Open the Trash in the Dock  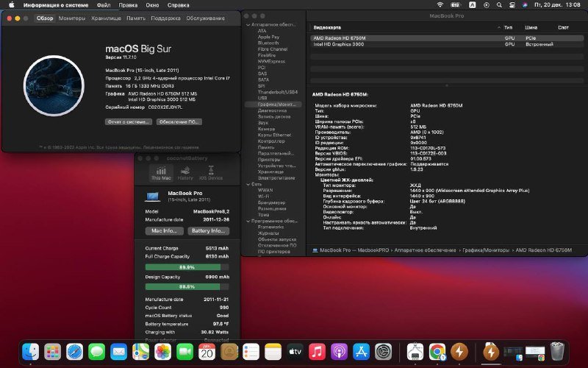pos(557,352)
